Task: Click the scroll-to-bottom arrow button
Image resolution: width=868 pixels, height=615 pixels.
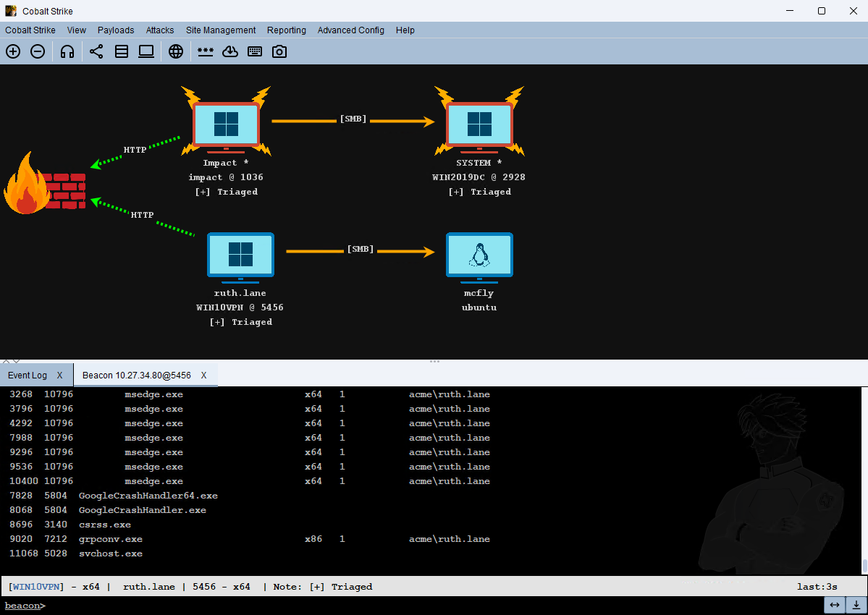Action: [856, 605]
